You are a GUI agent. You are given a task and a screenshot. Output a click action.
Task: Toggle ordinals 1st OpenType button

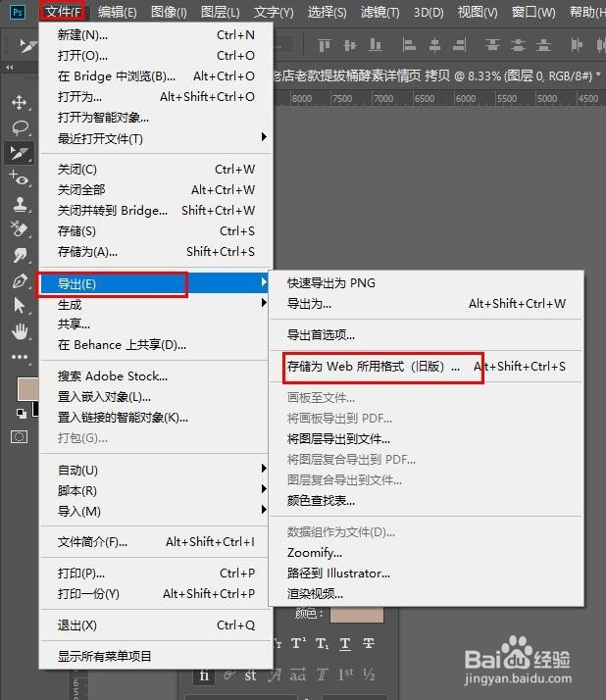tap(345, 675)
